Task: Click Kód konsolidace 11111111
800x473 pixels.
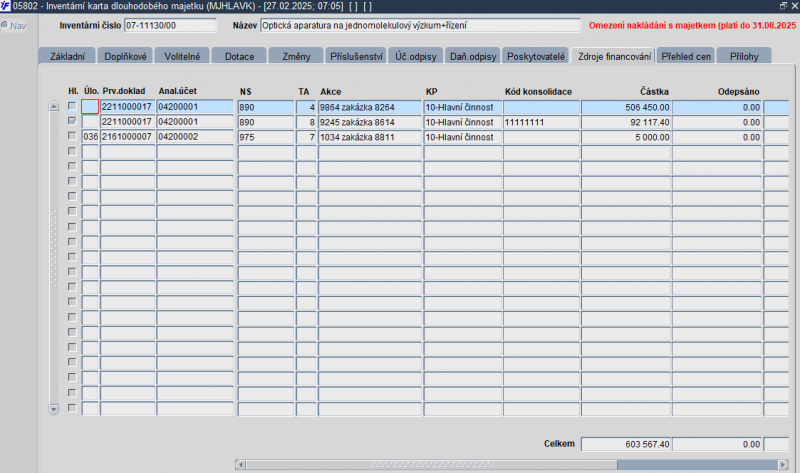Action: pos(541,122)
